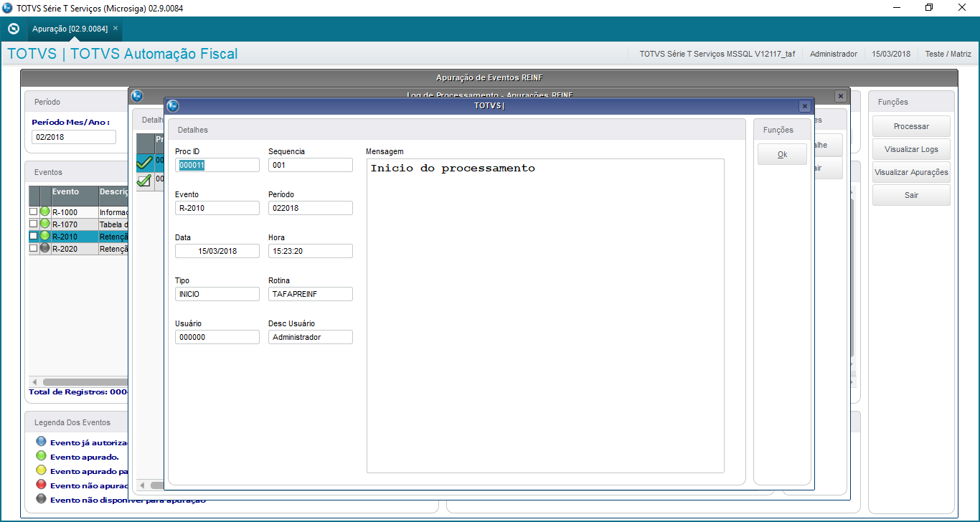The height and width of the screenshot is (522, 980).
Task: Click the Rotina field showing TAFAPREINF
Action: pyautogui.click(x=311, y=294)
